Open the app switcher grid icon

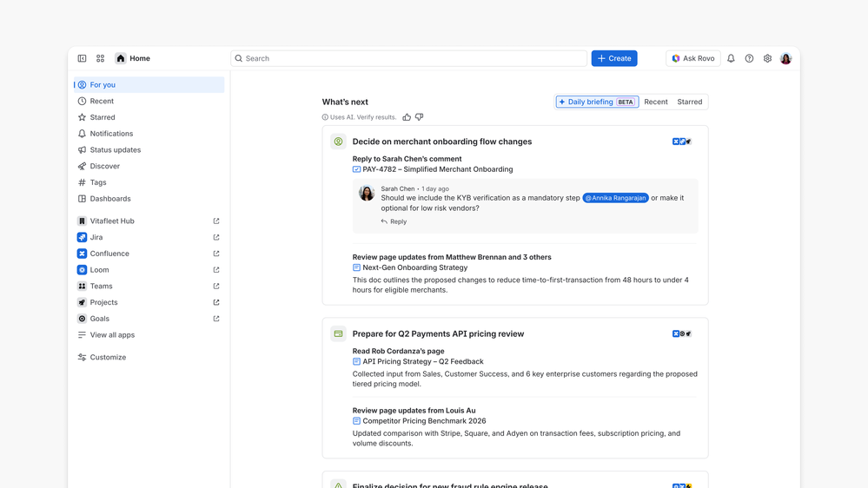point(100,58)
